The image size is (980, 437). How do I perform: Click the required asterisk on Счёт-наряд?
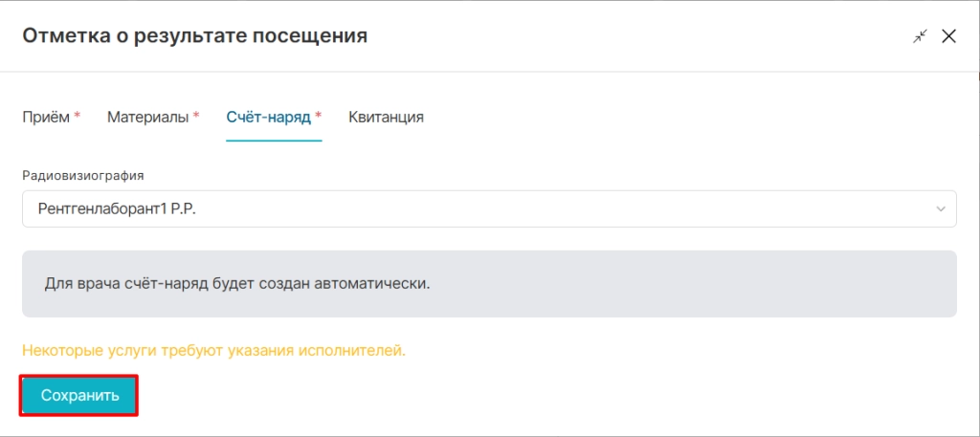[318, 116]
